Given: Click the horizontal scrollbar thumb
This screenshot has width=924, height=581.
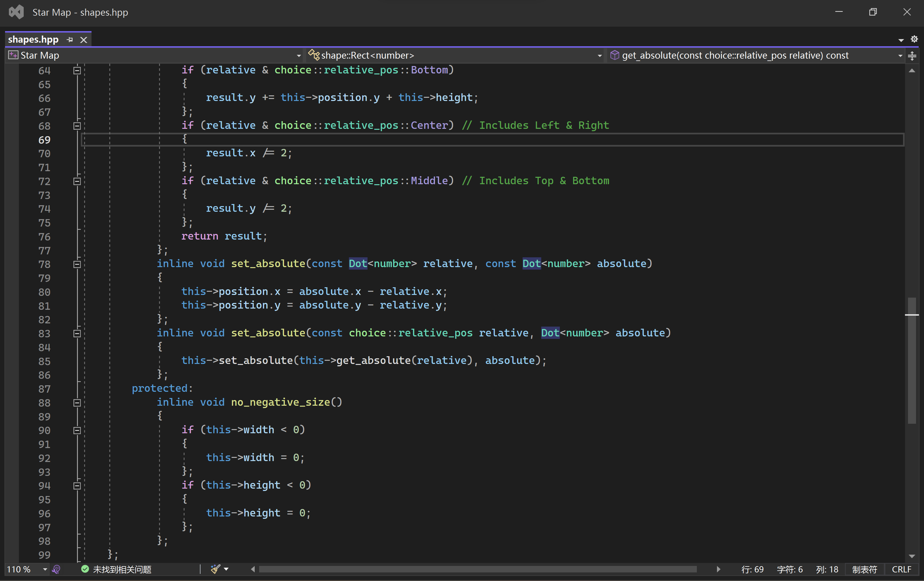Looking at the screenshot, I should coord(478,569).
